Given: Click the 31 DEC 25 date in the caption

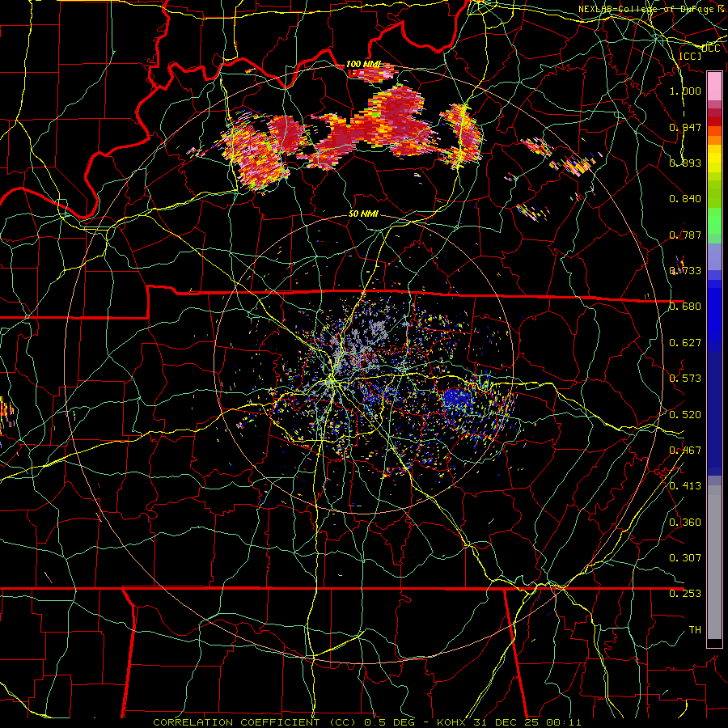Looking at the screenshot, I should [507, 722].
